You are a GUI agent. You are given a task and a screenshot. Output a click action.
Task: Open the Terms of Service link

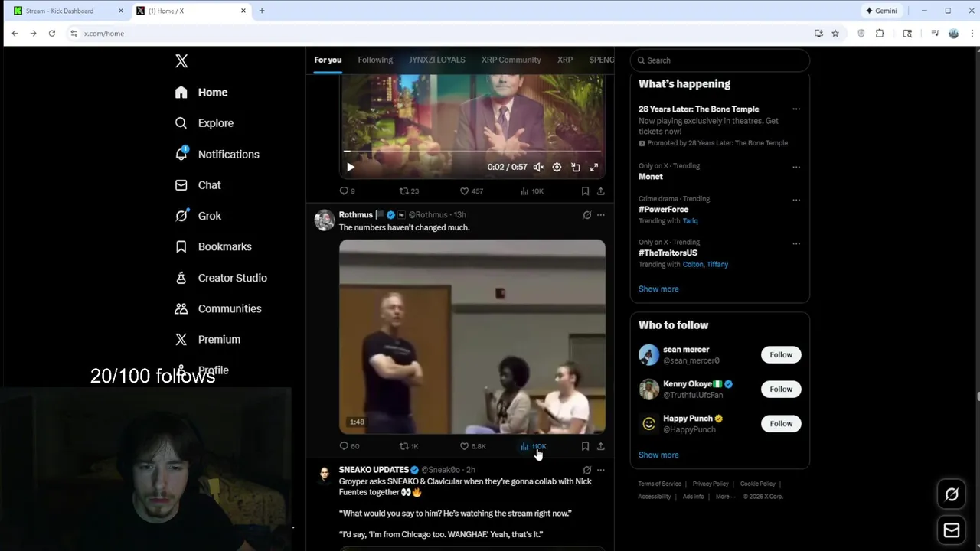[x=659, y=484]
